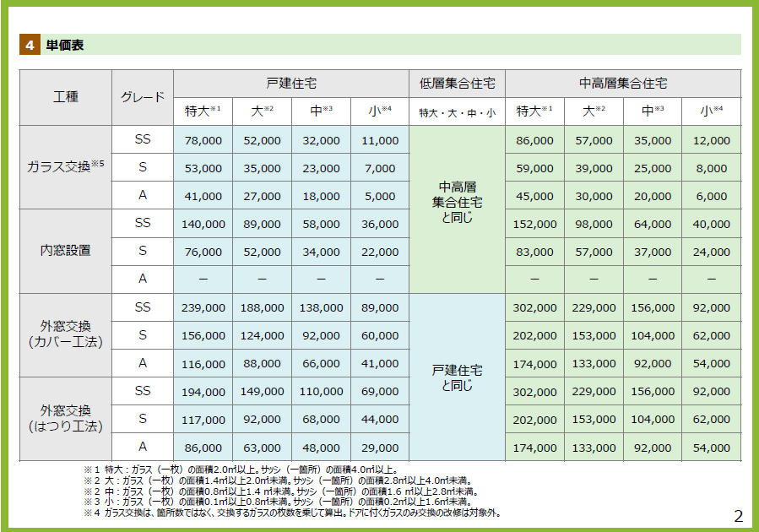Select the 小※4 subheader under 中高層集合住宅
The width and height of the screenshot is (759, 532).
click(x=711, y=111)
